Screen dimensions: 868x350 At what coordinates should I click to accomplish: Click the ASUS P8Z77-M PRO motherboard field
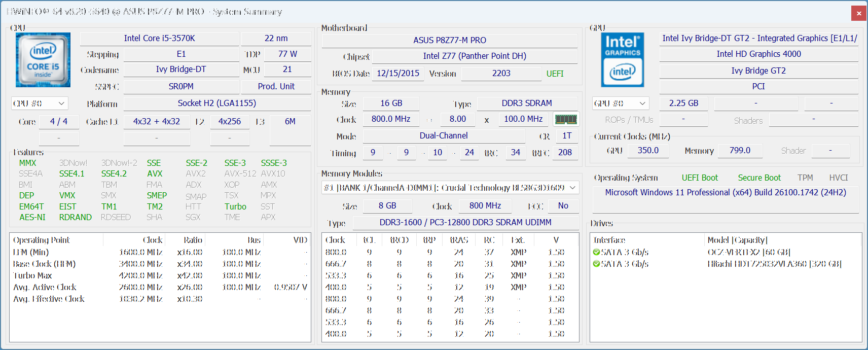point(450,41)
